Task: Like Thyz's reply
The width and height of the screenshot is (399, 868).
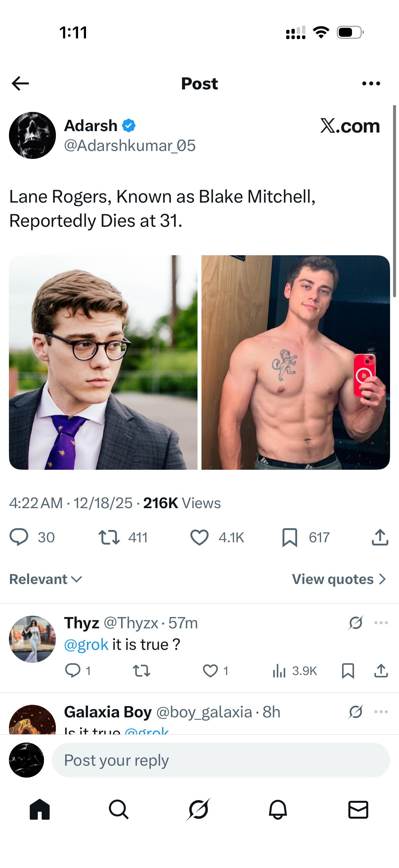Action: click(x=210, y=671)
